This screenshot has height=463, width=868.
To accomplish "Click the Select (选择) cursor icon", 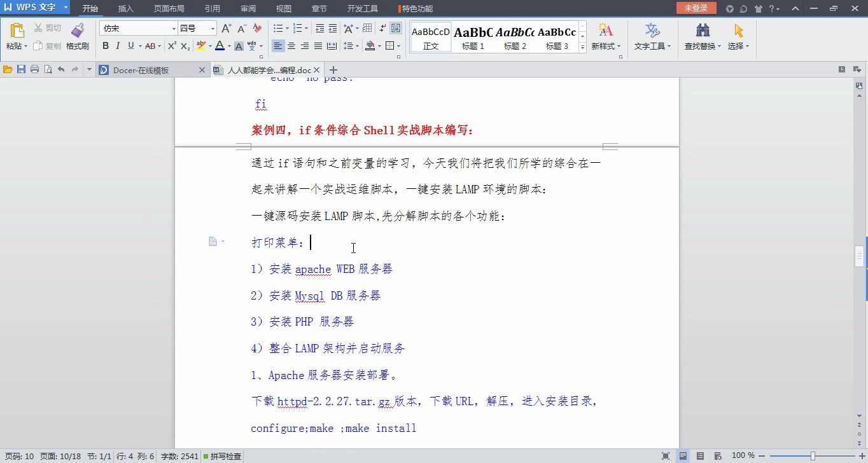I will 738,30.
